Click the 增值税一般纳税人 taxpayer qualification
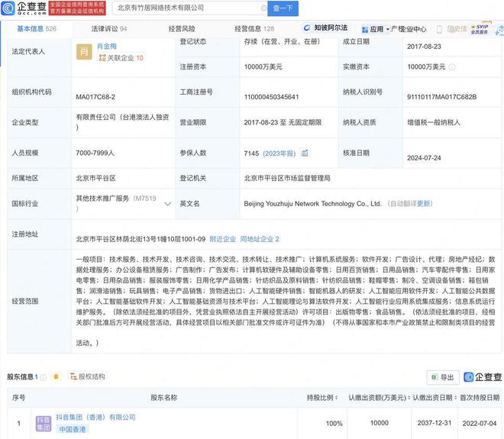504x439 pixels. click(434, 122)
